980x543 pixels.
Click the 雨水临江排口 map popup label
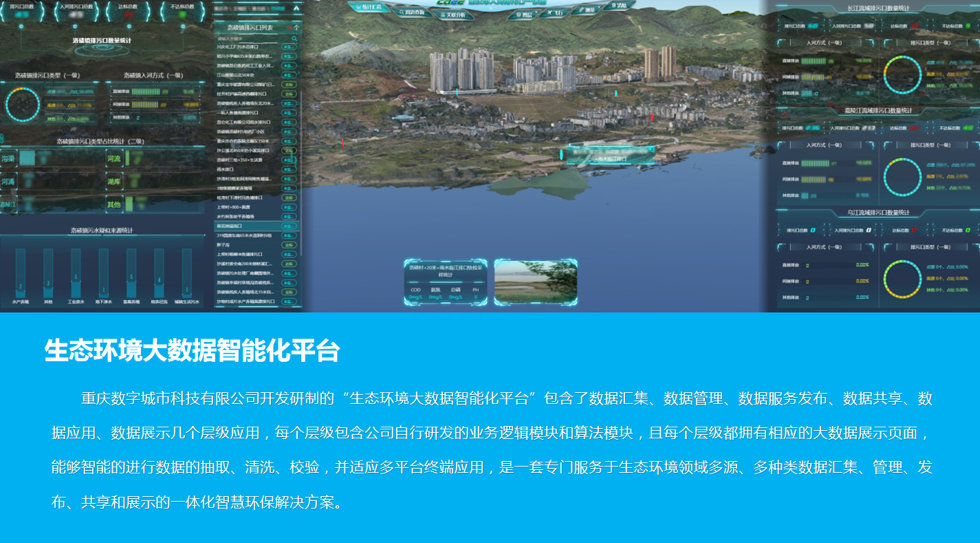pos(606,158)
